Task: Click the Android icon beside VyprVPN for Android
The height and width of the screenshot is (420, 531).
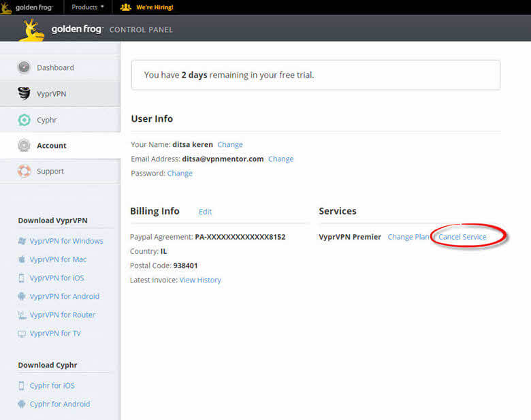Action: (x=21, y=296)
